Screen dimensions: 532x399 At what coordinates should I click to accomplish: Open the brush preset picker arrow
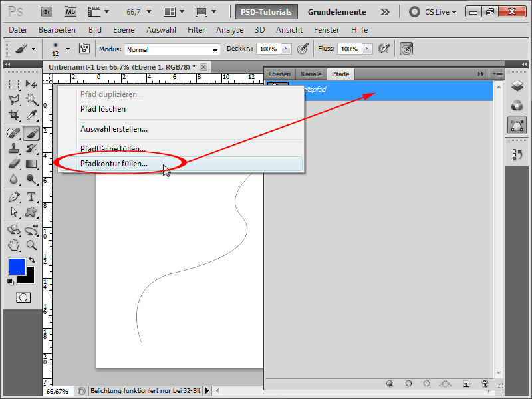[68, 49]
